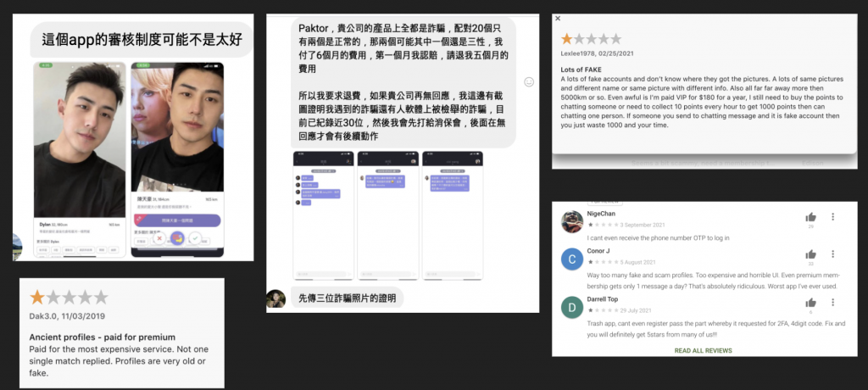Click READ ALL REVIEWS link
Viewport: 868px width, 390px height.
tap(703, 349)
